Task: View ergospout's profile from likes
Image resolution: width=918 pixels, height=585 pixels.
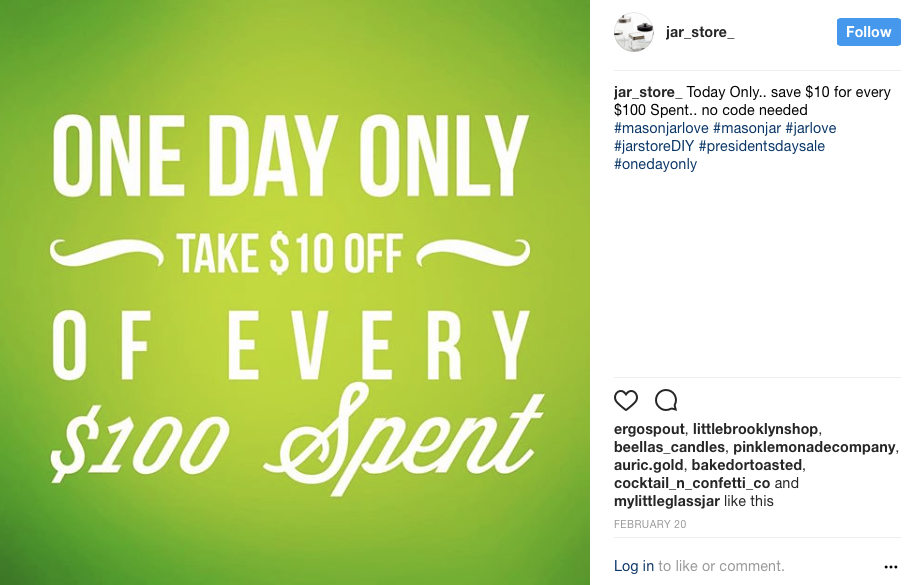Action: [649, 429]
